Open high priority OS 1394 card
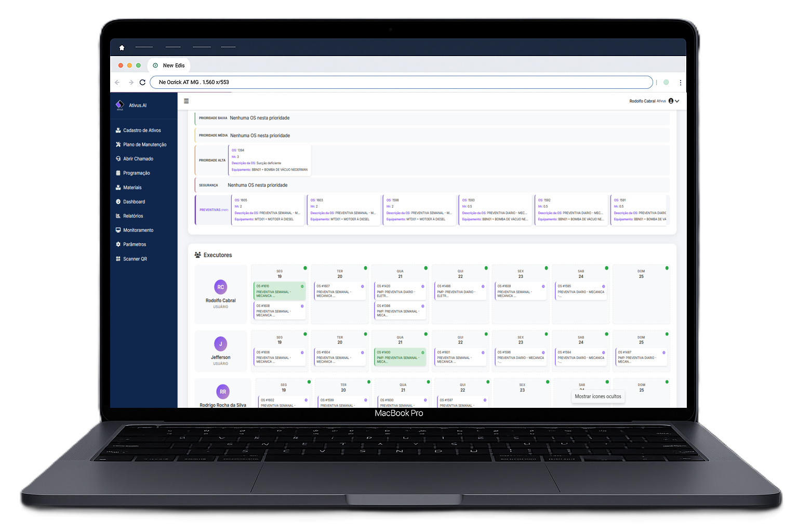 [x=269, y=160]
